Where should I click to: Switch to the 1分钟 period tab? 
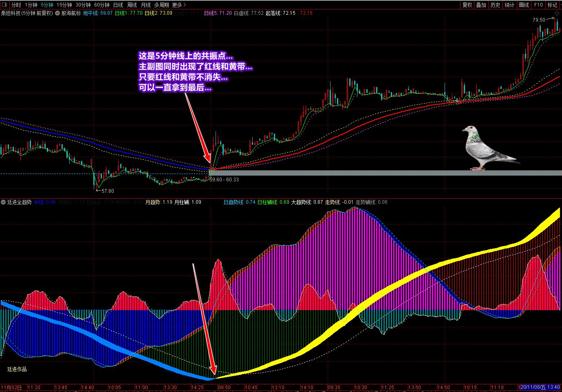pyautogui.click(x=31, y=5)
